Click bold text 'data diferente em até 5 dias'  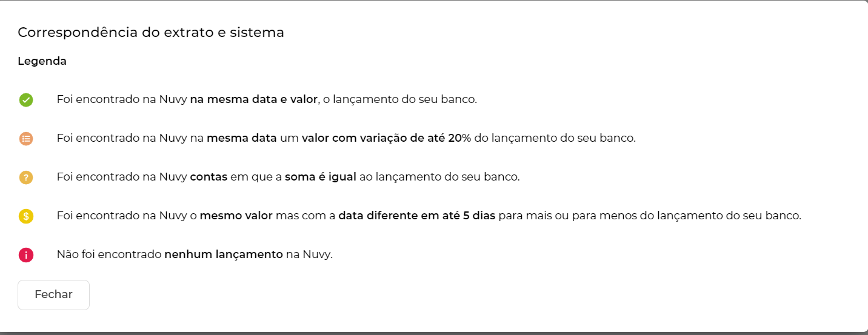417,216
